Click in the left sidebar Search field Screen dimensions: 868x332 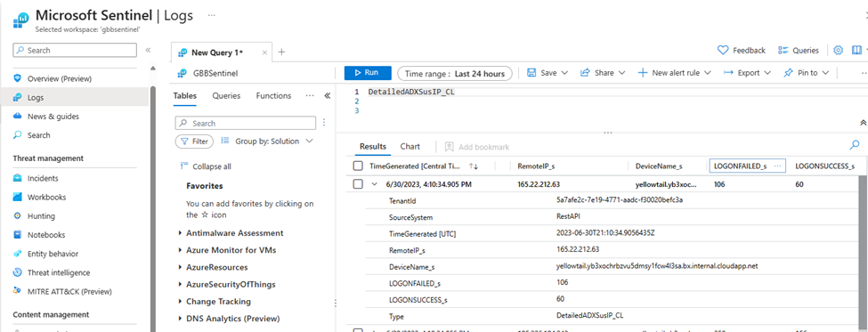(75, 50)
